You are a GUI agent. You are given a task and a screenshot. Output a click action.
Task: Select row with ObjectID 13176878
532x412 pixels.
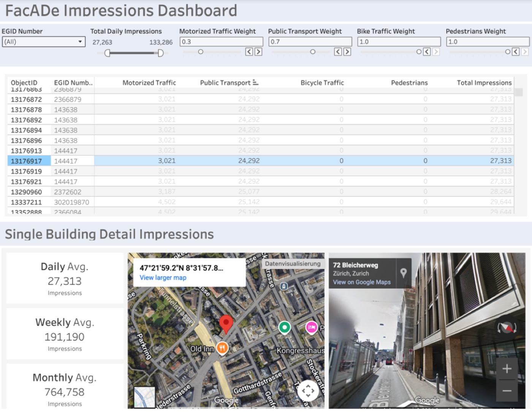(x=261, y=109)
